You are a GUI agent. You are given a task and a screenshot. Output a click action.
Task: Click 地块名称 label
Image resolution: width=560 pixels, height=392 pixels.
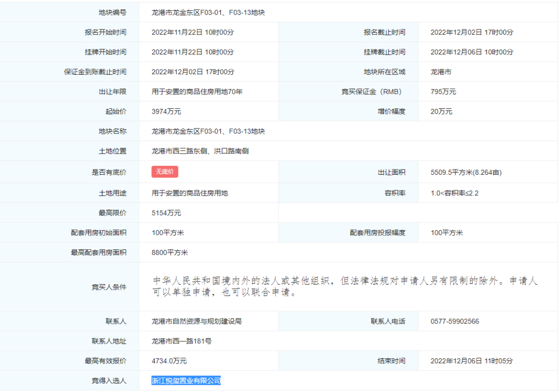[113, 131]
